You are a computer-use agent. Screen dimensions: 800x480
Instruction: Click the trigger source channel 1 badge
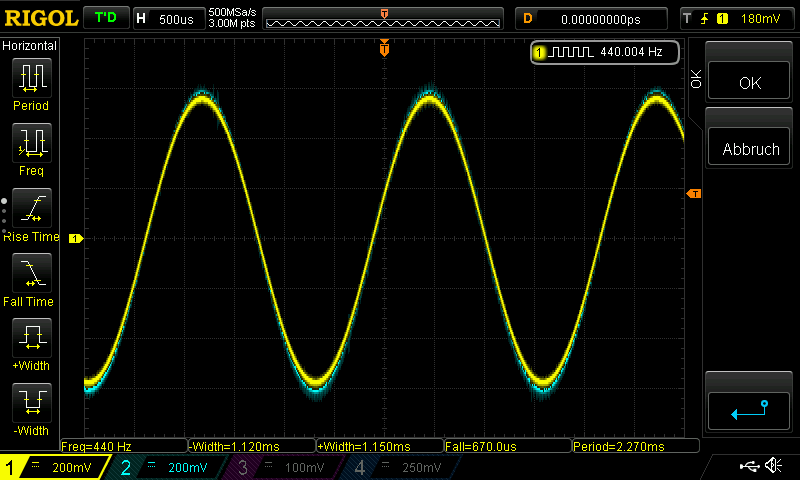click(722, 19)
